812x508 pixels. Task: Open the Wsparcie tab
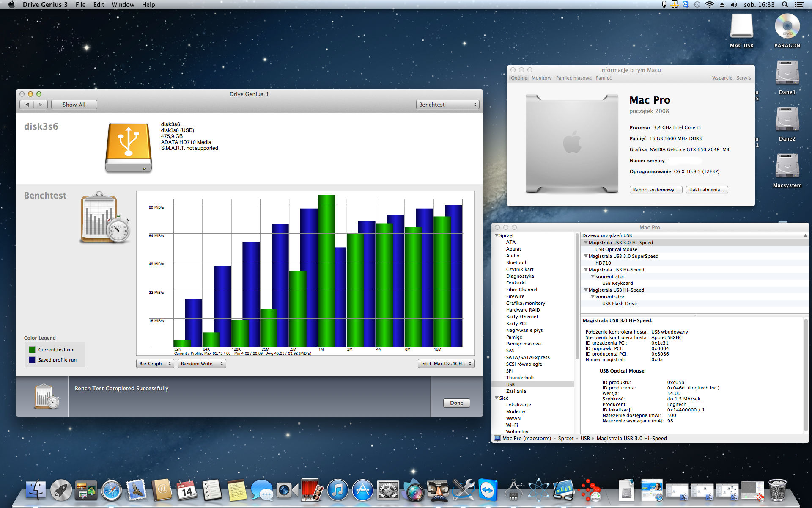(x=722, y=78)
